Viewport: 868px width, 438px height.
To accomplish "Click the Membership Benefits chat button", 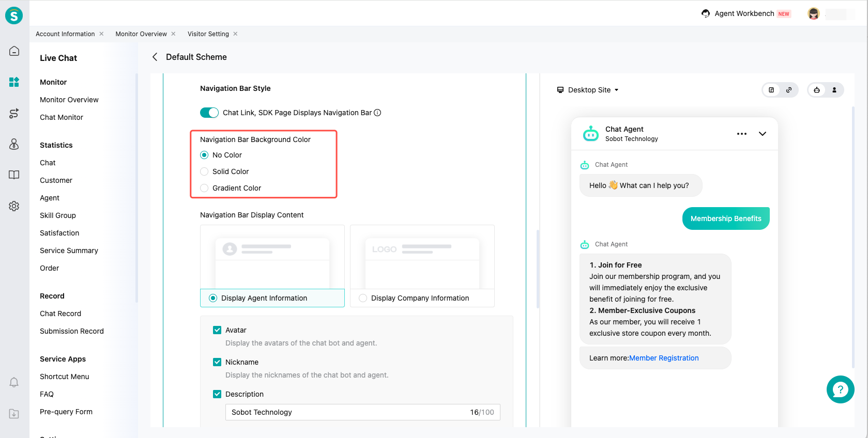I will 725,218.
